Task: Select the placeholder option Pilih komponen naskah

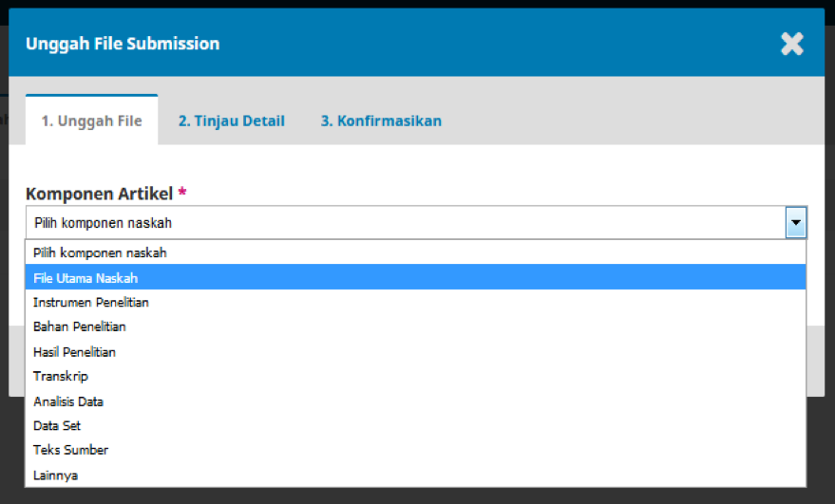Action: [x=100, y=253]
